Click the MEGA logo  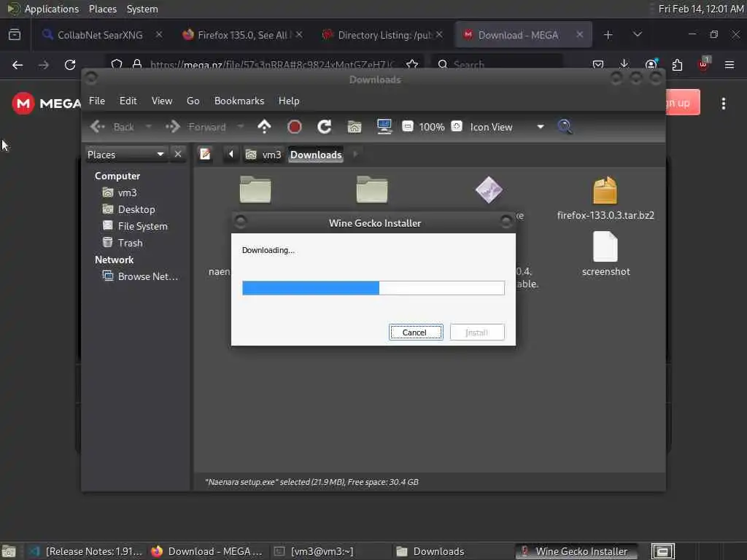[46, 103]
